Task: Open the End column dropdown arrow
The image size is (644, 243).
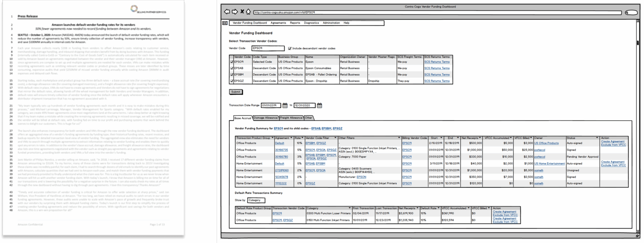Action: tap(458, 138)
